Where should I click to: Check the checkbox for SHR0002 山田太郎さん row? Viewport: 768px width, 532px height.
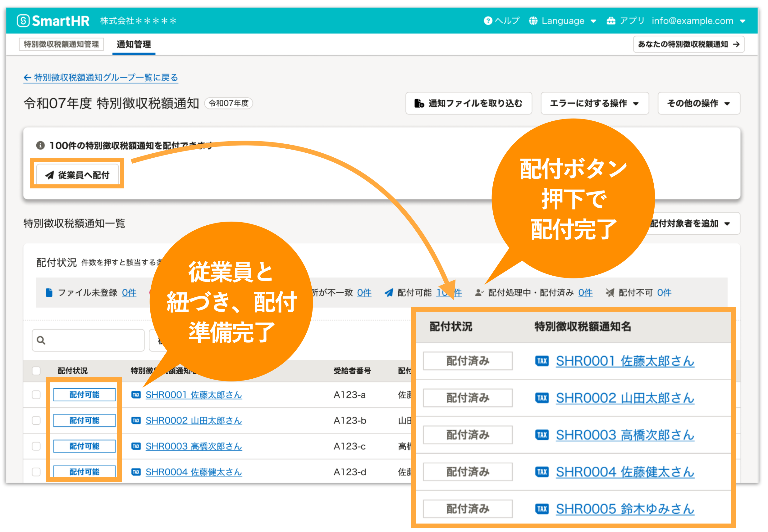pos(36,420)
